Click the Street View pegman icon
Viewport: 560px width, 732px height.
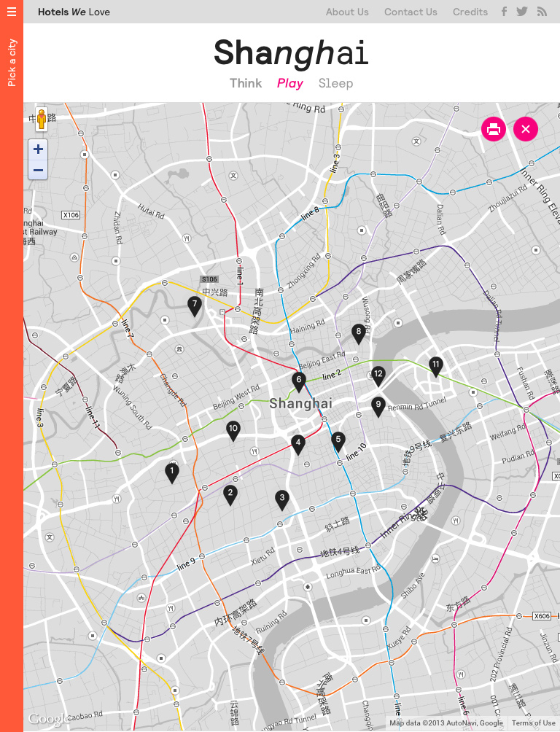click(x=42, y=120)
